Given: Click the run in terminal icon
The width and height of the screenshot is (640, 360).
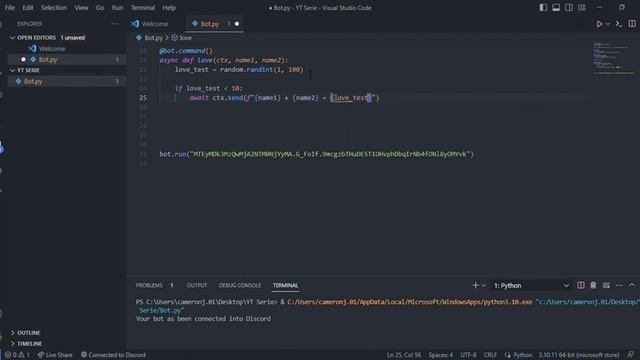Looking at the screenshot, I should [619, 24].
